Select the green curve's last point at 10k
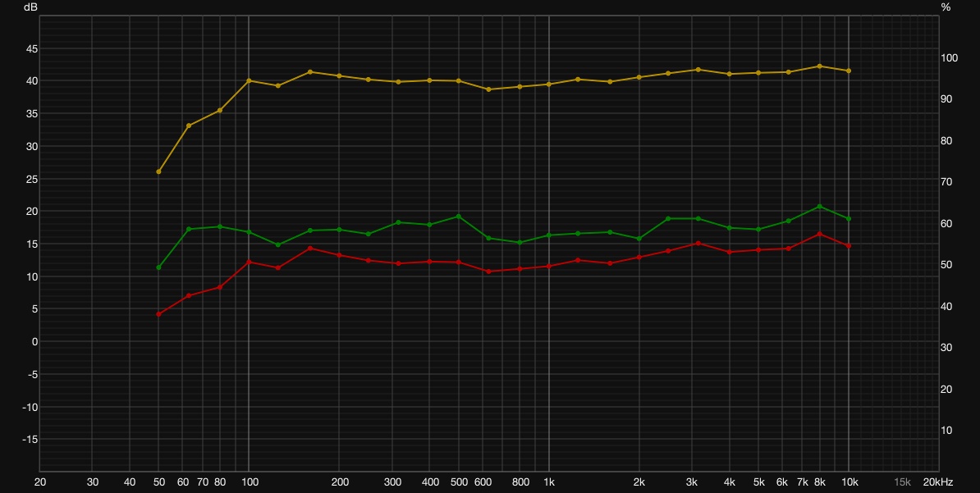Viewport: 980px width, 493px height. 848,219
